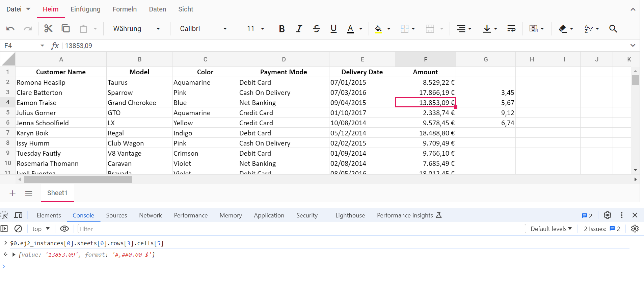This screenshot has height=287, width=644.
Task: Open DevTools settings gear
Action: click(608, 215)
